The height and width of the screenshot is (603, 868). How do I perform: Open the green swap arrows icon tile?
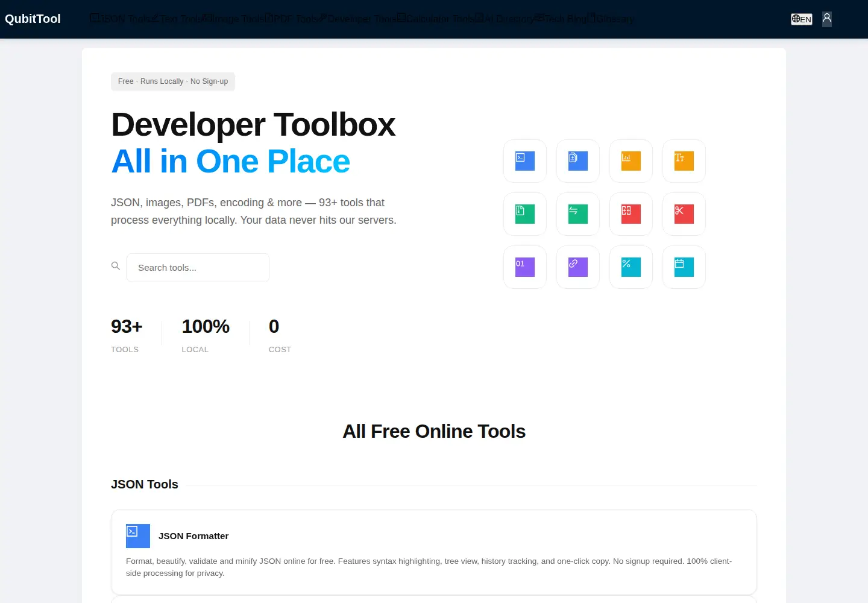578,214
